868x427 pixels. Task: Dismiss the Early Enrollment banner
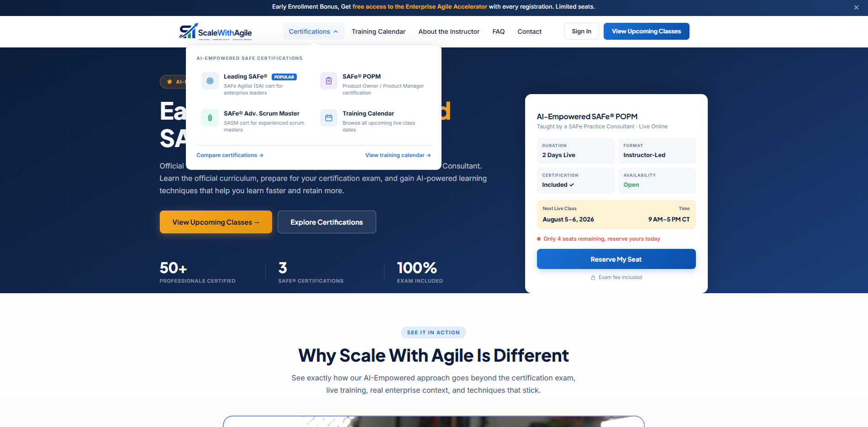[856, 7]
